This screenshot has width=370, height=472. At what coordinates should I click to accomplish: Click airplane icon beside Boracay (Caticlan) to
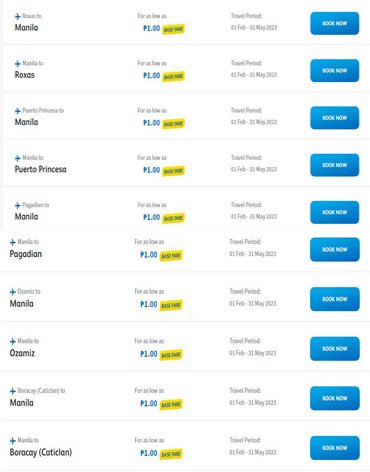point(13,391)
